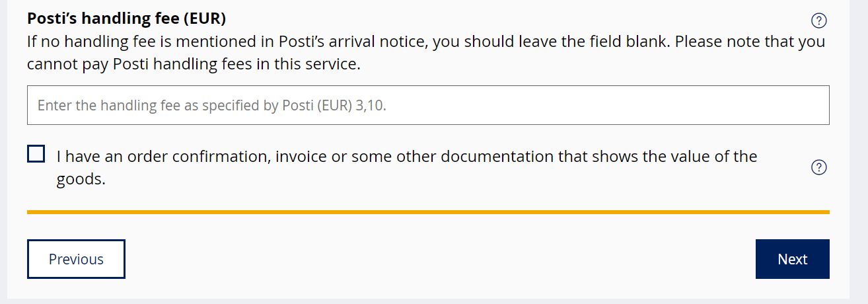The width and height of the screenshot is (868, 304).
Task: Tick the order confirmation checkbox
Action: 36,154
